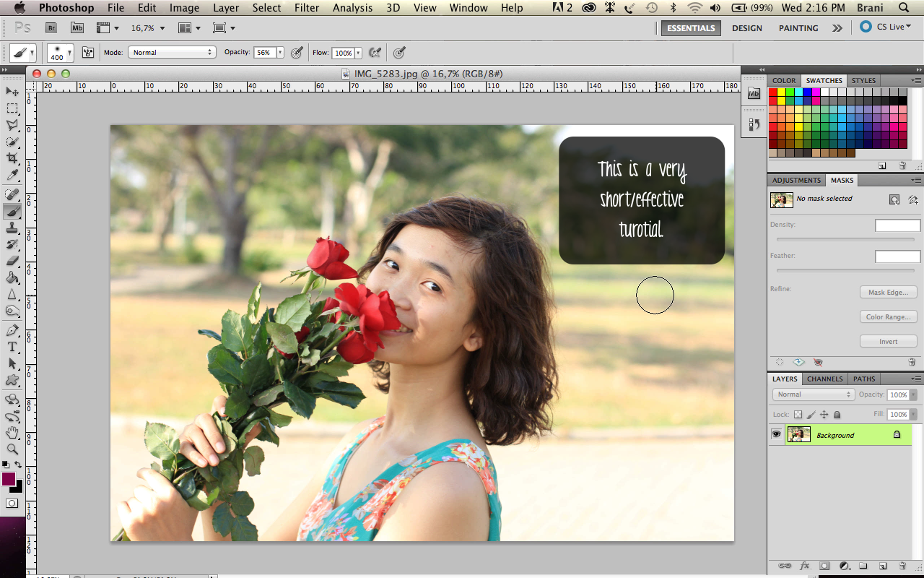
Task: Launch Adobe Bridge from the Br icon
Action: tap(51, 28)
